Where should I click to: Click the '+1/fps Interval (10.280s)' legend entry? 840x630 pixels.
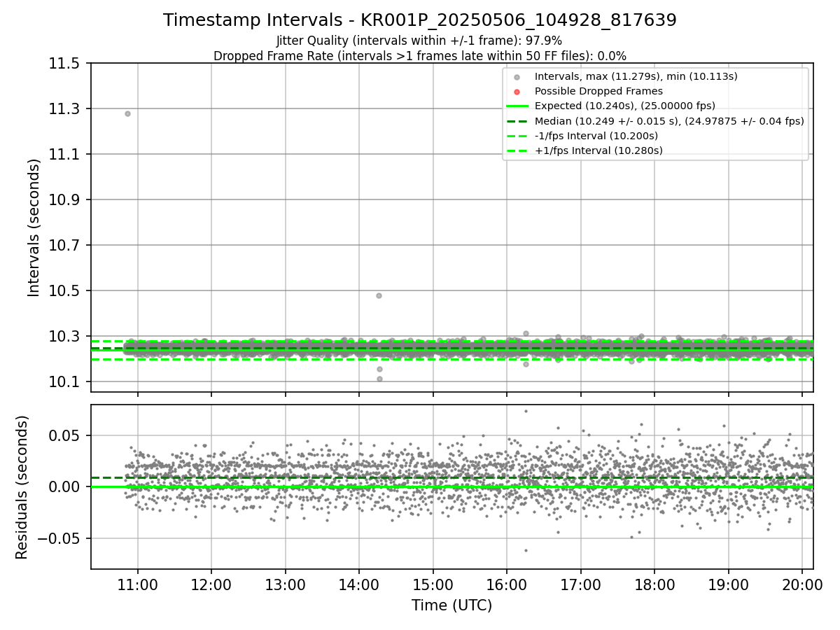pyautogui.click(x=598, y=150)
